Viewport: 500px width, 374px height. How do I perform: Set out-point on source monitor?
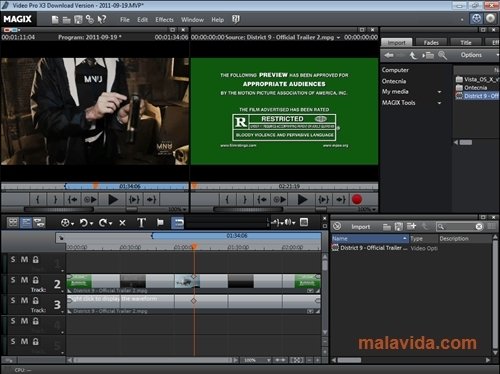click(245, 200)
